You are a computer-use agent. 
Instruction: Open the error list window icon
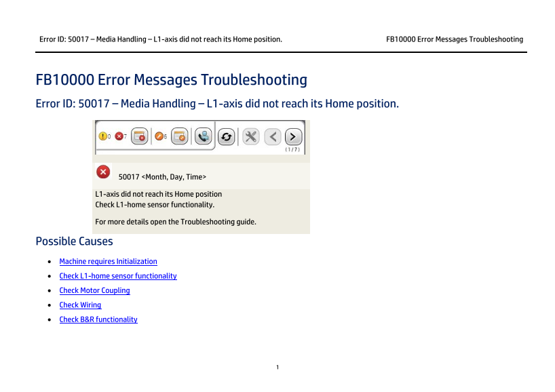[x=140, y=136]
